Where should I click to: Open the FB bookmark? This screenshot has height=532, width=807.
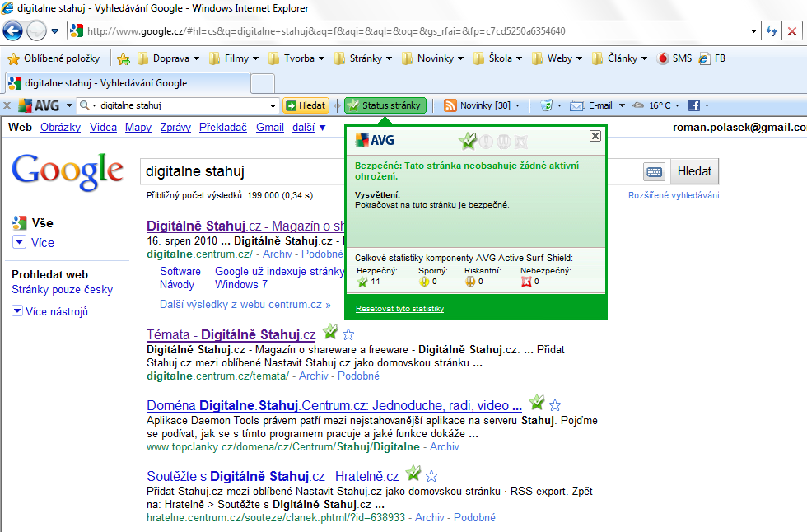[x=712, y=58]
